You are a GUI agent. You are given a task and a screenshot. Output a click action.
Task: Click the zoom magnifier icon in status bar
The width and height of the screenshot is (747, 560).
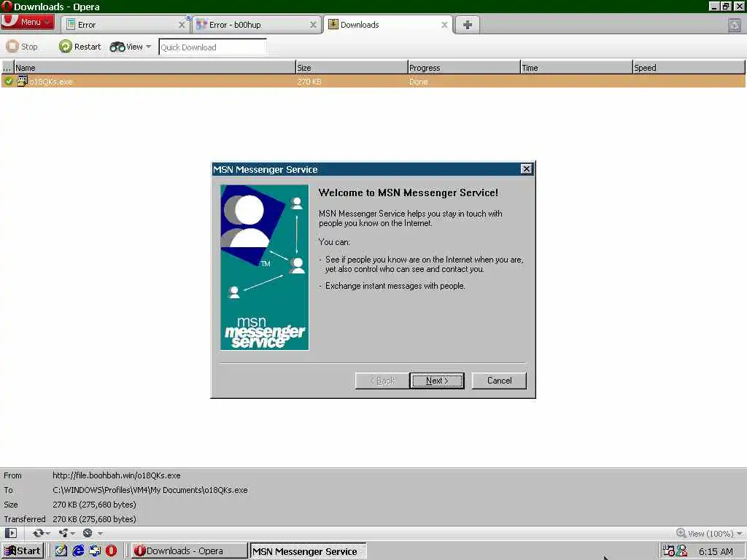tap(681, 533)
